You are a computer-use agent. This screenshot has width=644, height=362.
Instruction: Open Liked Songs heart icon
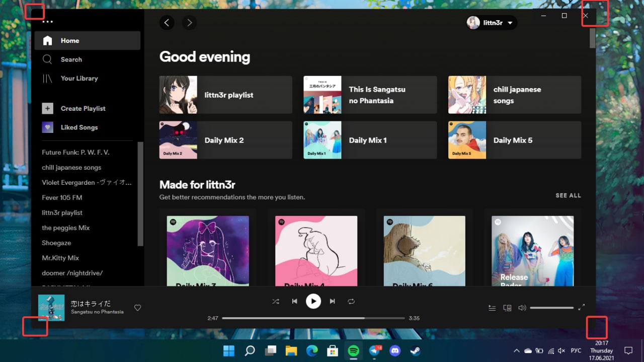point(47,127)
